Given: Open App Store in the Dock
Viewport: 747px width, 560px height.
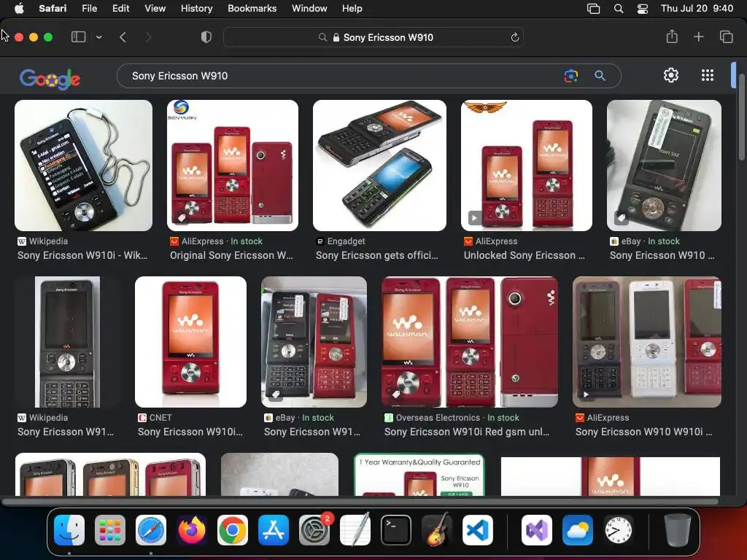Looking at the screenshot, I should pyautogui.click(x=274, y=530).
